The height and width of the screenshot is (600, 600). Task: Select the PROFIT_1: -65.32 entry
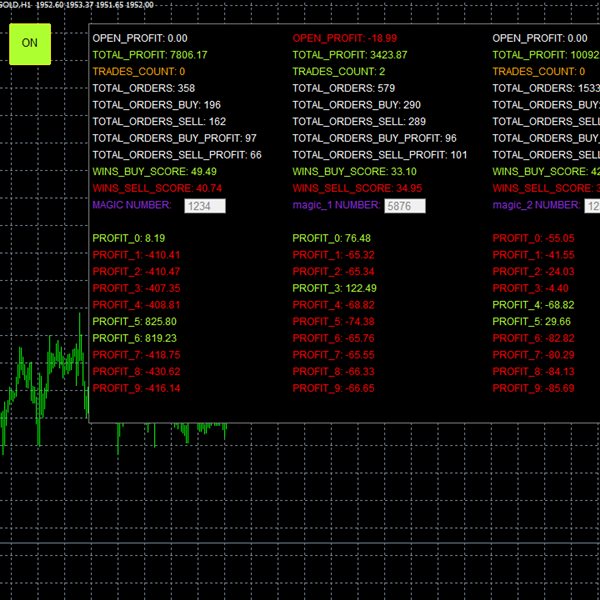333,255
